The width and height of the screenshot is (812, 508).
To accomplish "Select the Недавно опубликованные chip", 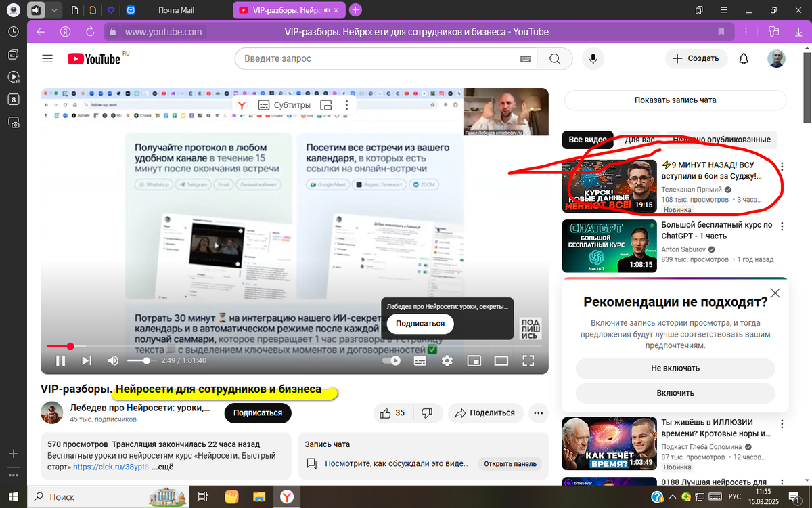I will [x=722, y=140].
